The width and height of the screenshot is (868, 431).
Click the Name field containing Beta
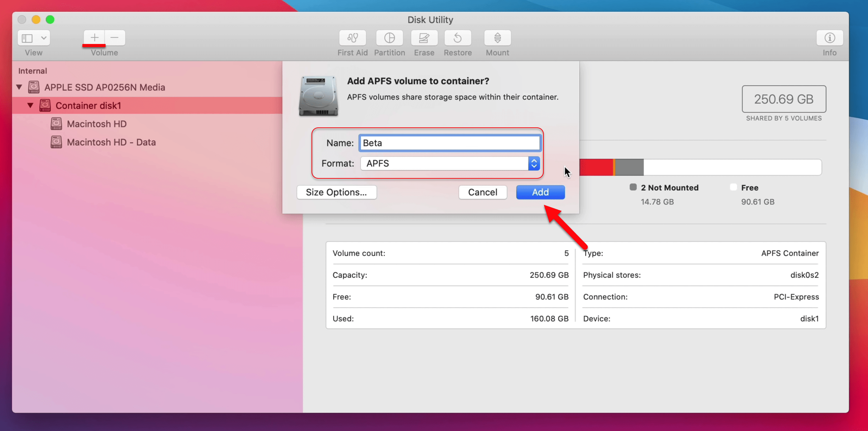(x=449, y=143)
